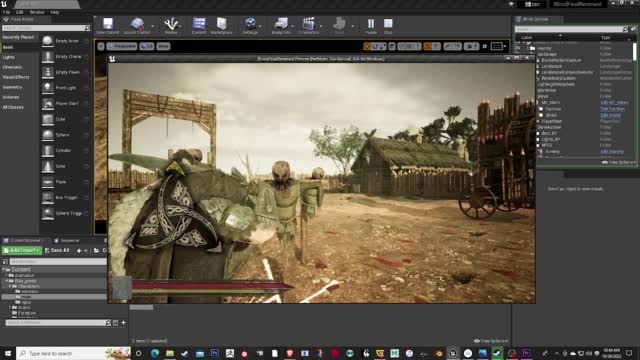The height and width of the screenshot is (360, 640).
Task: Select the Animation folder
Action: (x=24, y=276)
